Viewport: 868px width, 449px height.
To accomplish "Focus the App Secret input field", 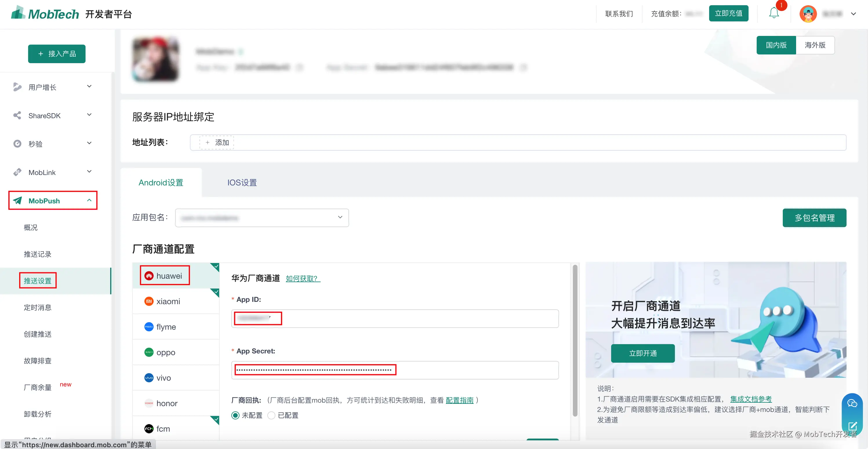I will point(395,370).
